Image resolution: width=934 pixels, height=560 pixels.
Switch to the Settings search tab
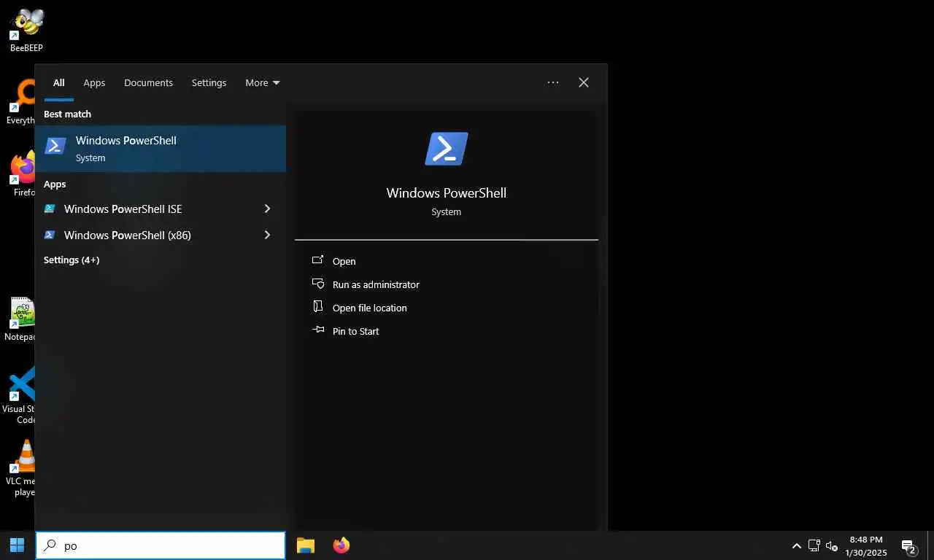pyautogui.click(x=209, y=82)
